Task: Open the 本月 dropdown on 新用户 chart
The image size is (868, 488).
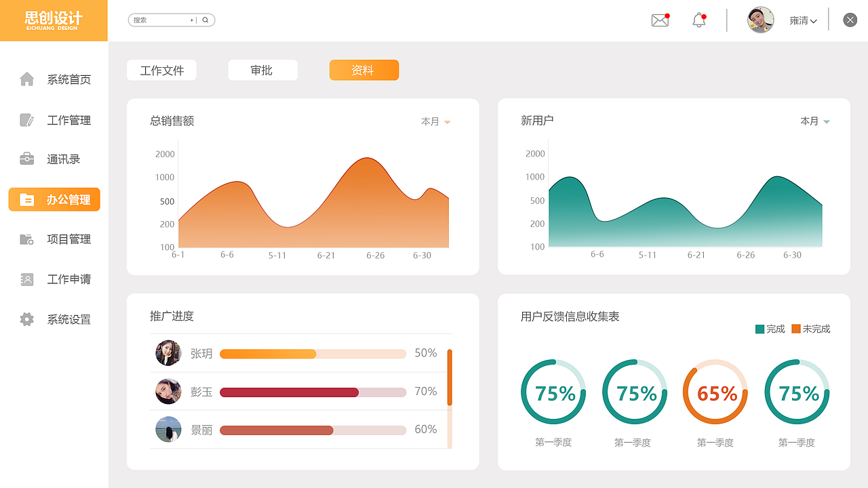Action: pyautogui.click(x=815, y=121)
